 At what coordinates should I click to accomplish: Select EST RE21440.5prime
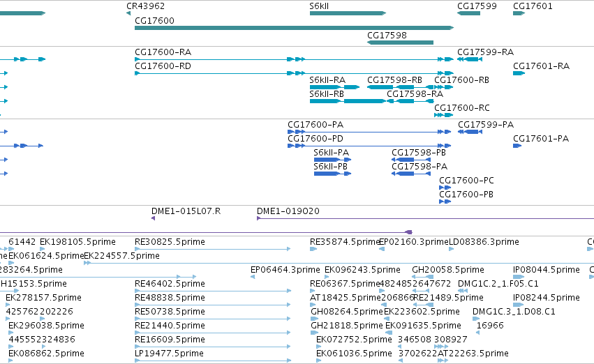[170, 326]
